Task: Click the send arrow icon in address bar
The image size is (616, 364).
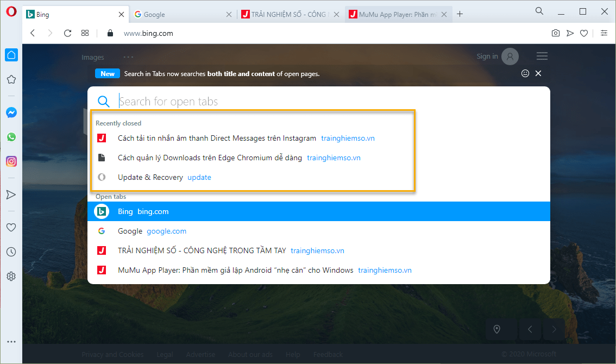Action: (x=570, y=34)
